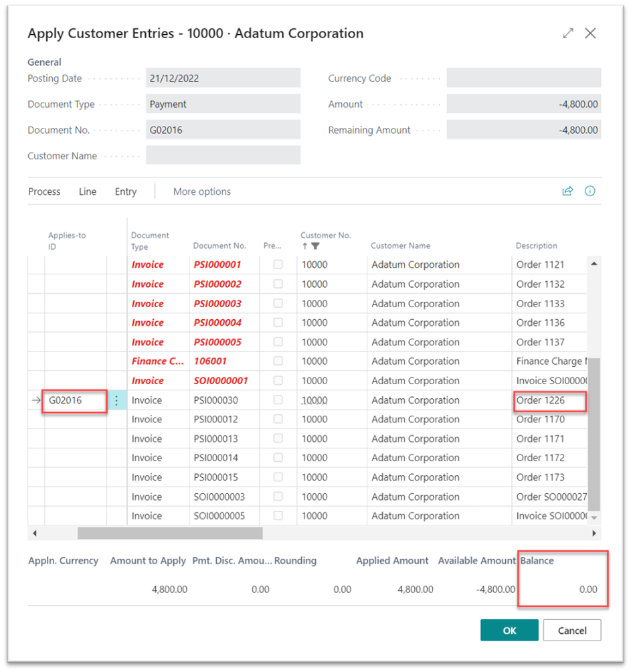This screenshot has height=672, width=631.
Task: Open the info icon beside the Share icon
Action: click(x=590, y=191)
